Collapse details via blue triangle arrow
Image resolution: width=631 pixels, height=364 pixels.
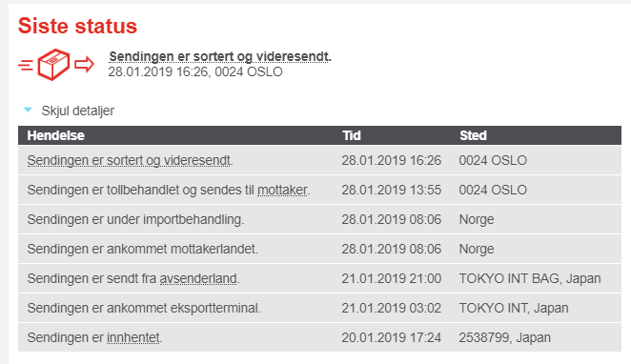point(28,110)
